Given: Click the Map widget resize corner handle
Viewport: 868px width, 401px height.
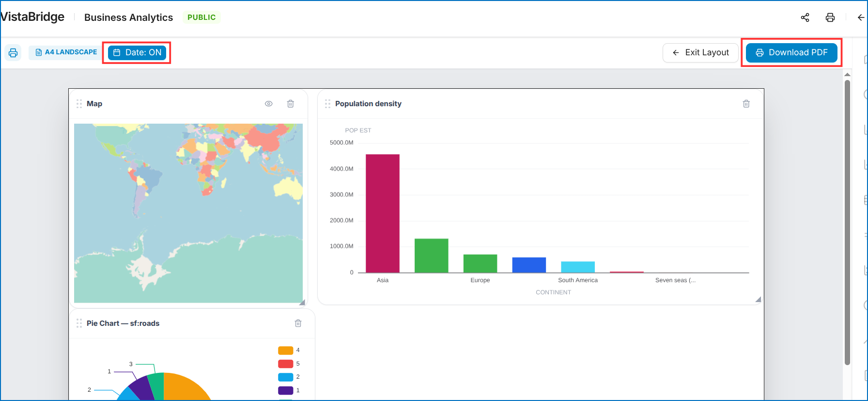Looking at the screenshot, I should pos(302,302).
